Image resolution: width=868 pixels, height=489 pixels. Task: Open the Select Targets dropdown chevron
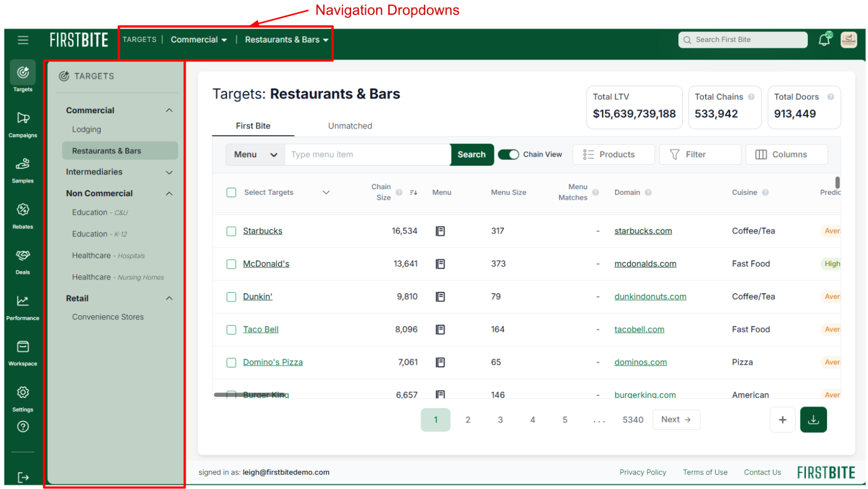point(326,193)
